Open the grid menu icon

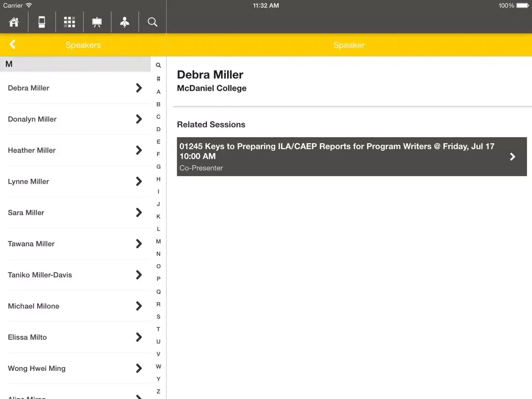pos(70,22)
